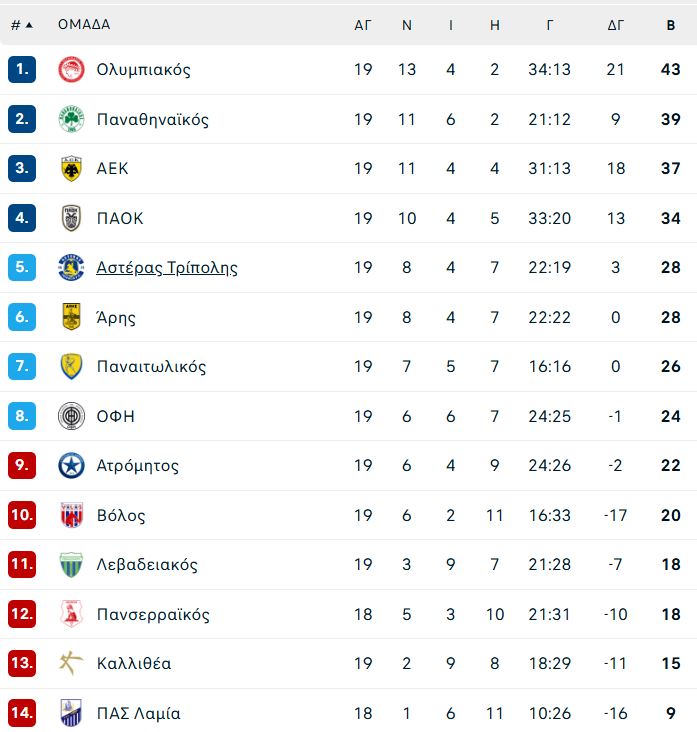
Task: Click the Olympiacos team crest
Action: (71, 70)
